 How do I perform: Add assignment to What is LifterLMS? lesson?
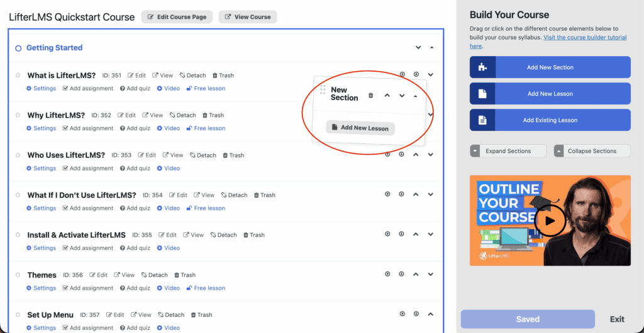pos(88,88)
